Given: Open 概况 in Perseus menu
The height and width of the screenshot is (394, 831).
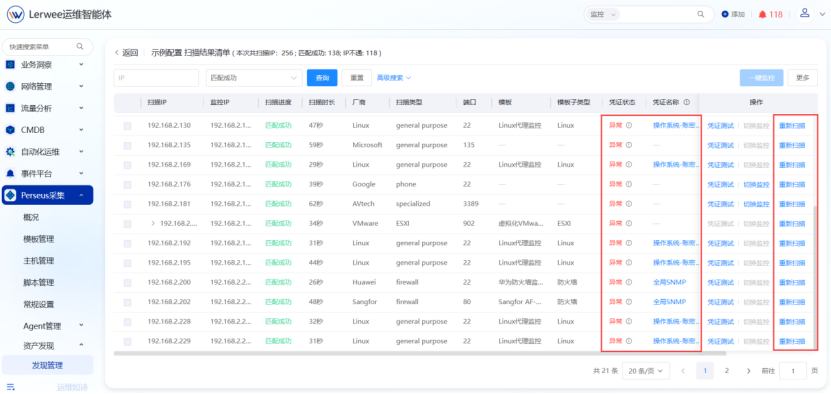Looking at the screenshot, I should [x=31, y=217].
